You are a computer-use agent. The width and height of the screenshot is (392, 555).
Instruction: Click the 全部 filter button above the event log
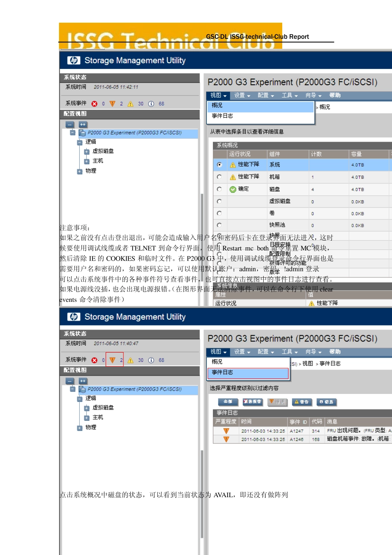point(228,402)
